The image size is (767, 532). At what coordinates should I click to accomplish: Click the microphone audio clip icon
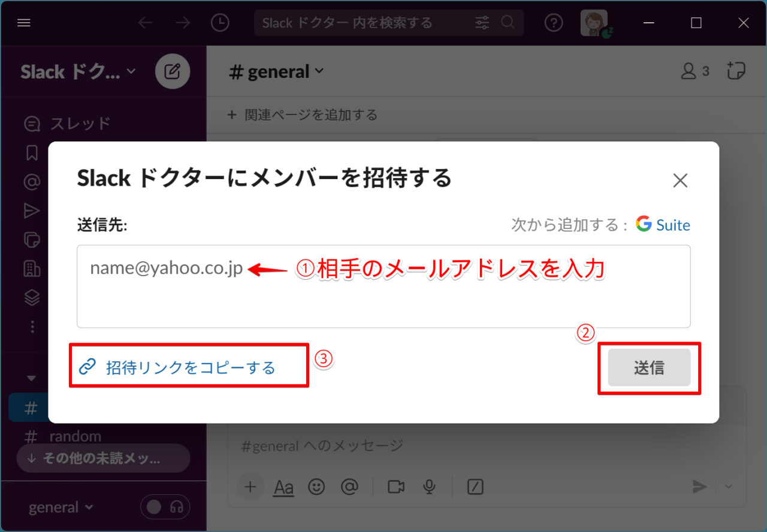[429, 487]
